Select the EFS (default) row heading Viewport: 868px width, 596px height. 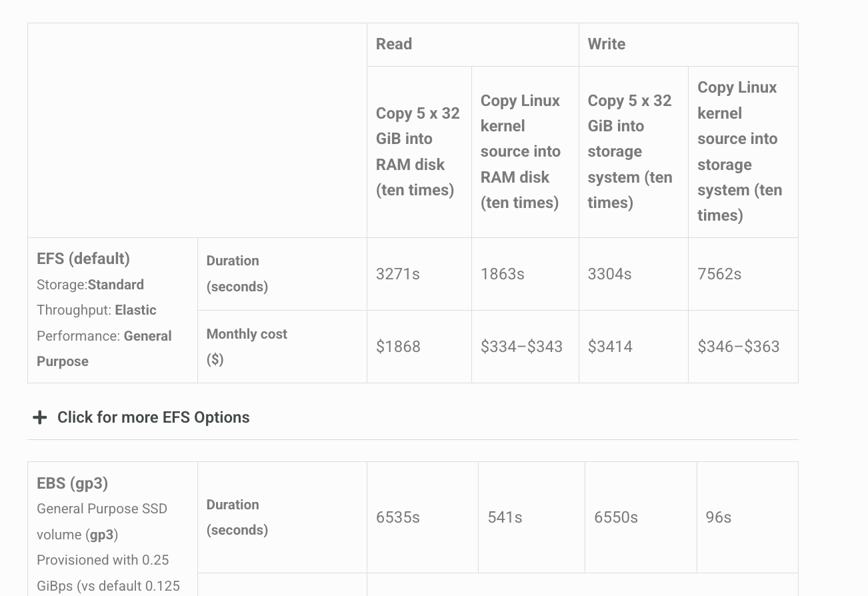pos(83,259)
